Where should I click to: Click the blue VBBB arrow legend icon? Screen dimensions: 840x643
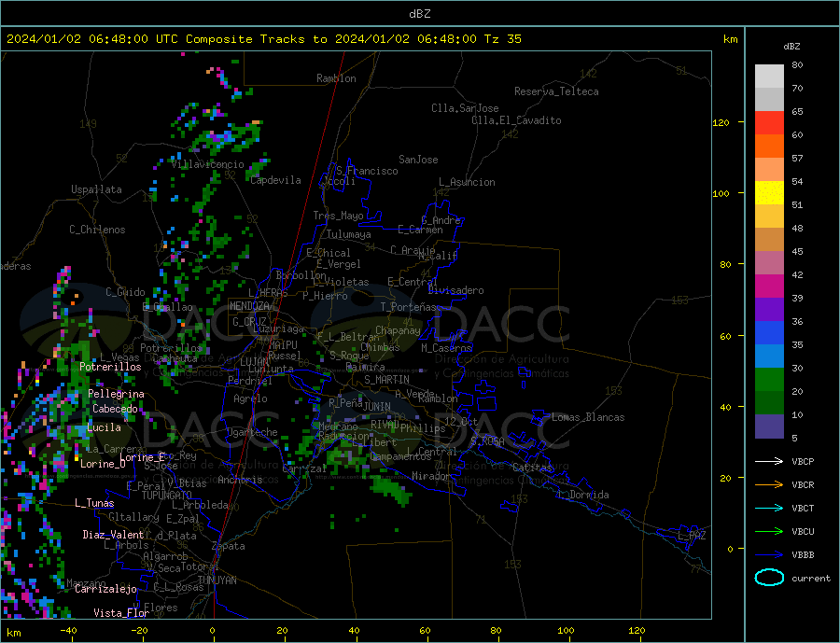(769, 554)
